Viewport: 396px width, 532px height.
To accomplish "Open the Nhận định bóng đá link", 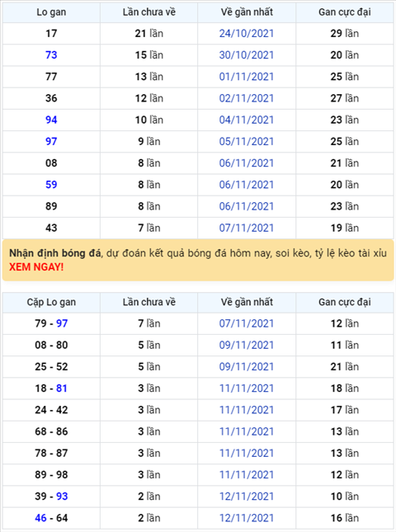I will click(x=54, y=253).
